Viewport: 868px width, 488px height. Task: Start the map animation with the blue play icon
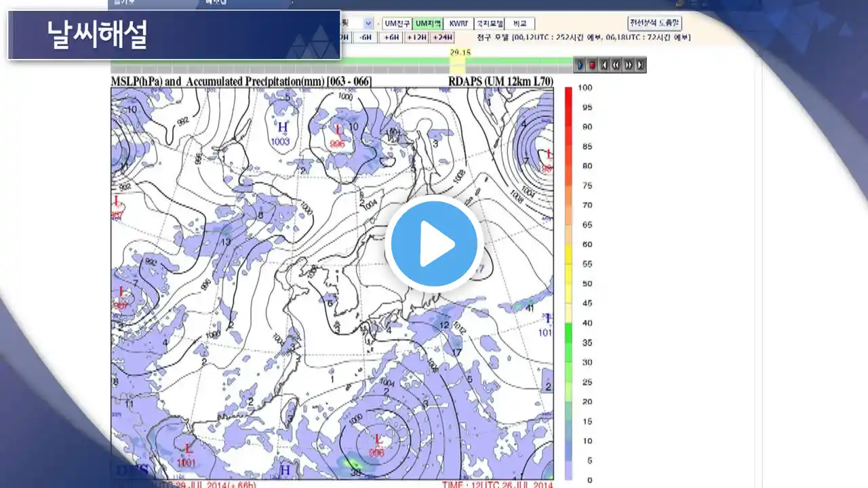click(580, 65)
